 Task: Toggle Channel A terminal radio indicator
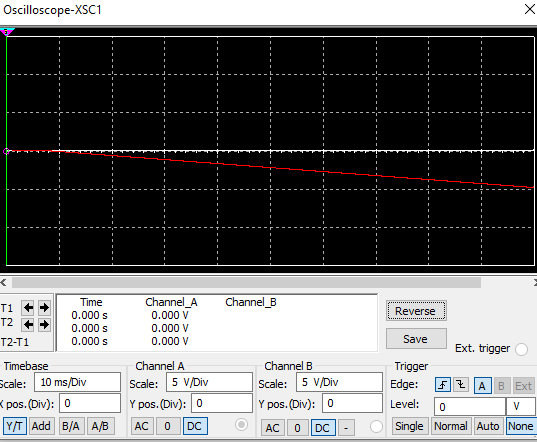coord(241,425)
